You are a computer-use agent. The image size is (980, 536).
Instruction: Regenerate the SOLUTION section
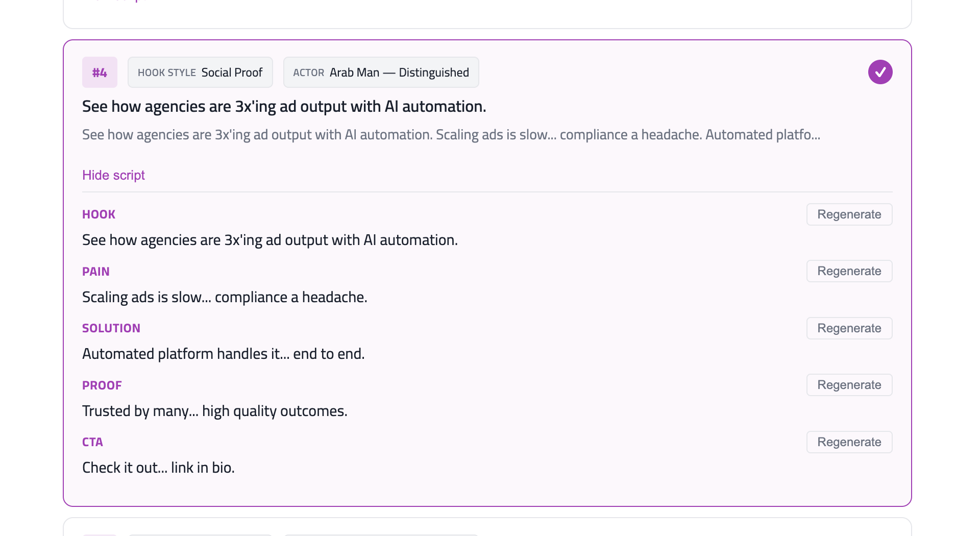pos(849,328)
